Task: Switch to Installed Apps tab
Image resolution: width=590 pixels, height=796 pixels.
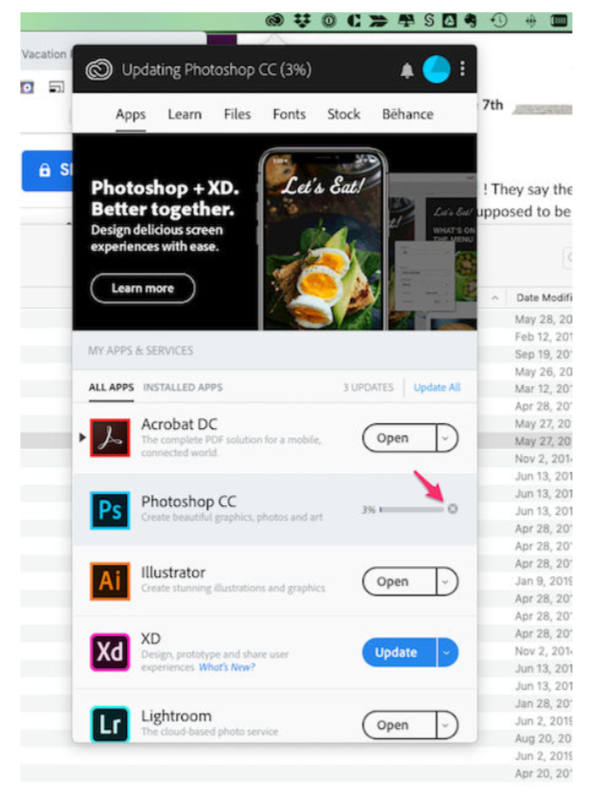Action: point(183,387)
